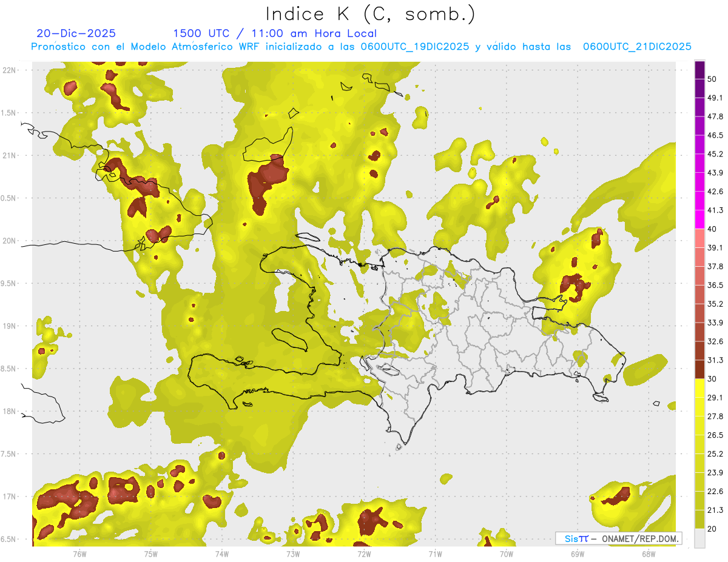Click the "69W" longitude label
728x562 pixels.
[578, 554]
